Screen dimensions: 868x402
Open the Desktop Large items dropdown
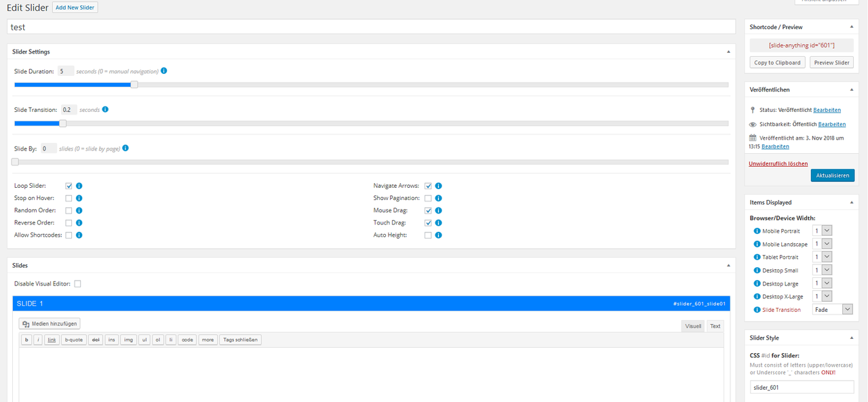(x=823, y=283)
